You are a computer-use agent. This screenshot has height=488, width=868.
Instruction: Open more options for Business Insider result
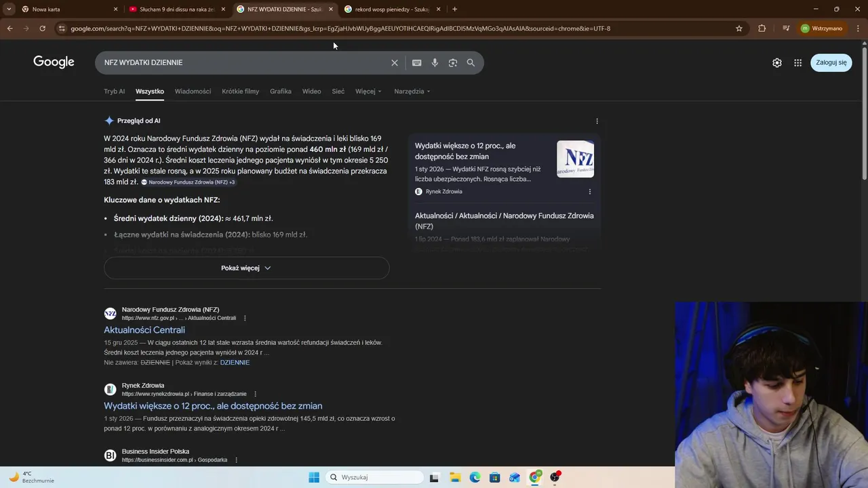pos(236,460)
